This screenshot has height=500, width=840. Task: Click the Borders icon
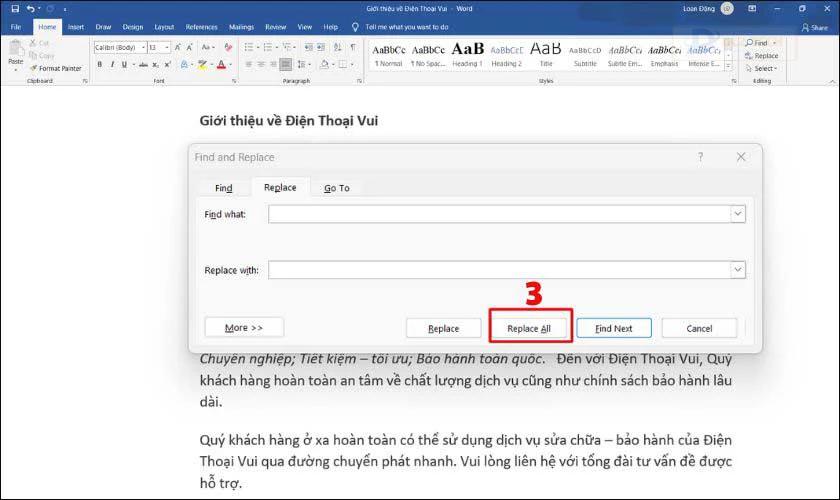(x=342, y=64)
